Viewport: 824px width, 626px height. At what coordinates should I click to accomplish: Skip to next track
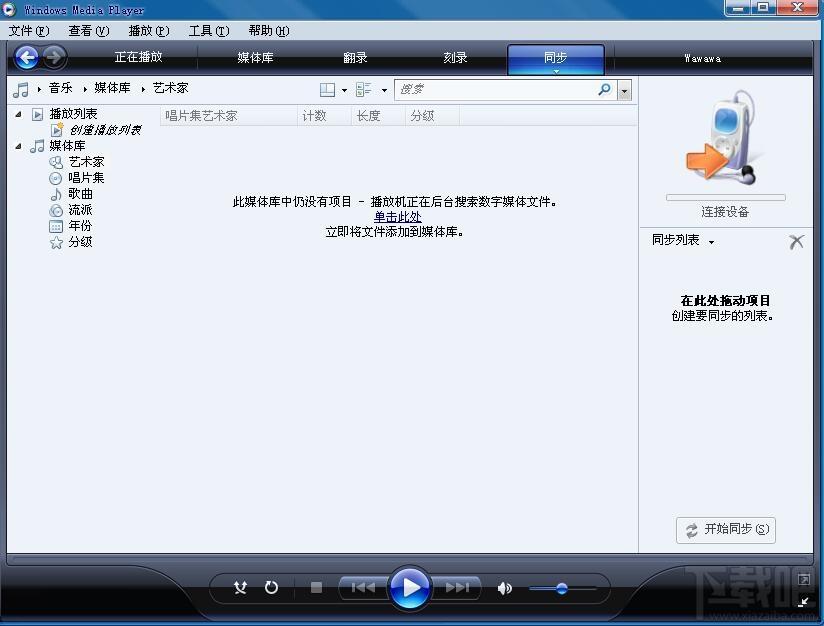[456, 588]
